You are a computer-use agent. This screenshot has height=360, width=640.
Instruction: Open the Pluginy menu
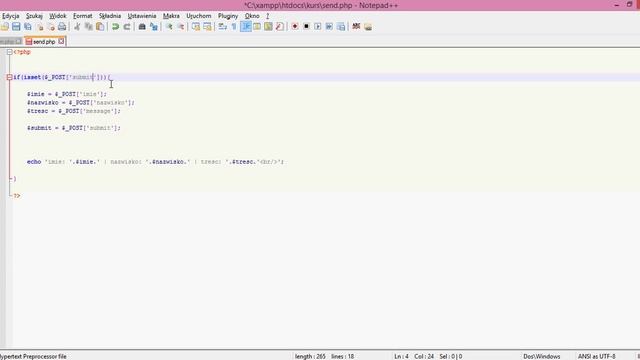[x=228, y=16]
